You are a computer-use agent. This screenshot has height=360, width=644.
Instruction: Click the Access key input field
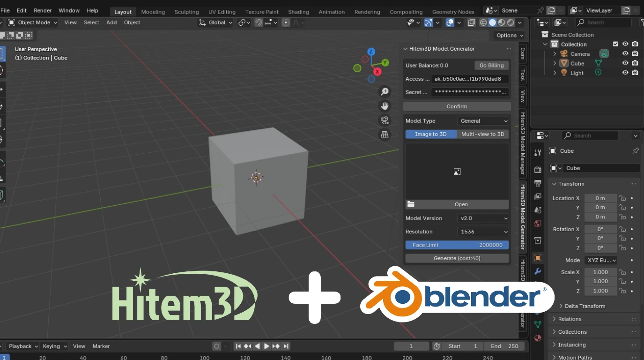(x=470, y=79)
